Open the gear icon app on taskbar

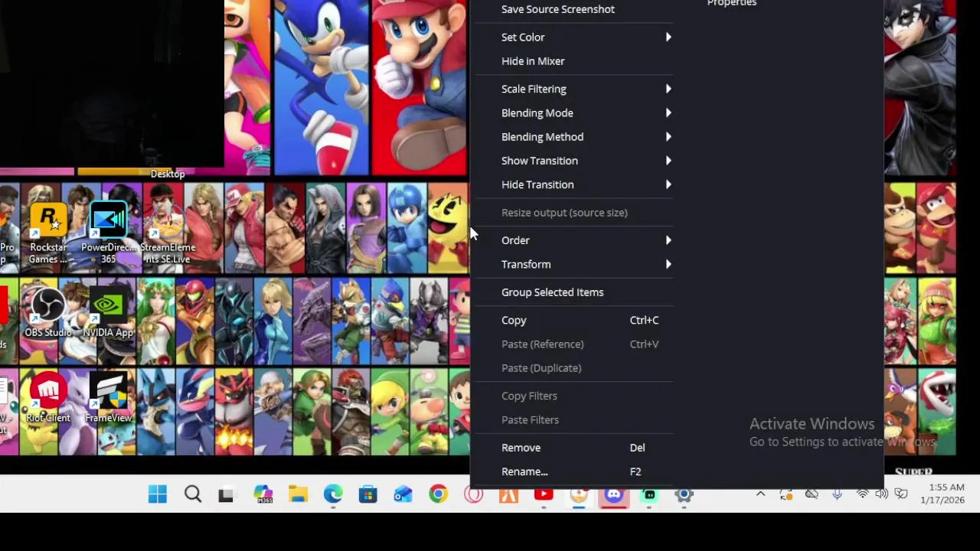684,495
